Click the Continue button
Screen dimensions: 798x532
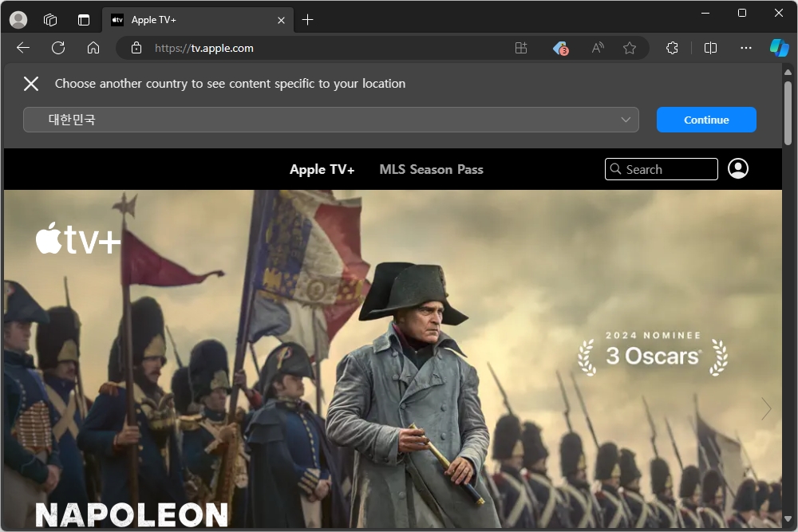point(706,120)
